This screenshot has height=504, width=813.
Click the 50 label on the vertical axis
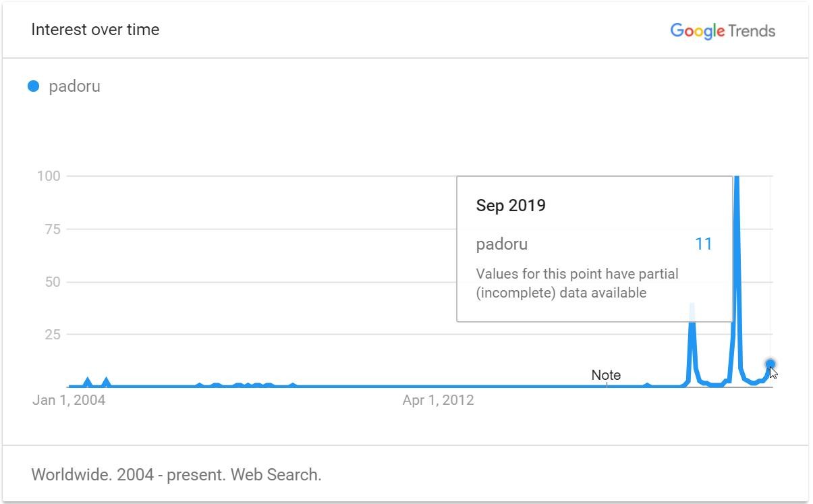(53, 282)
